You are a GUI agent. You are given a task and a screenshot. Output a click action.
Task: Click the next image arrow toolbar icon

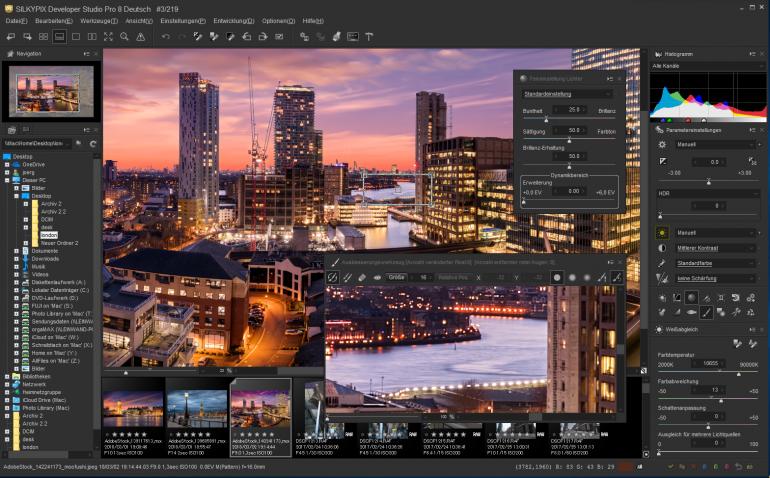(27, 37)
